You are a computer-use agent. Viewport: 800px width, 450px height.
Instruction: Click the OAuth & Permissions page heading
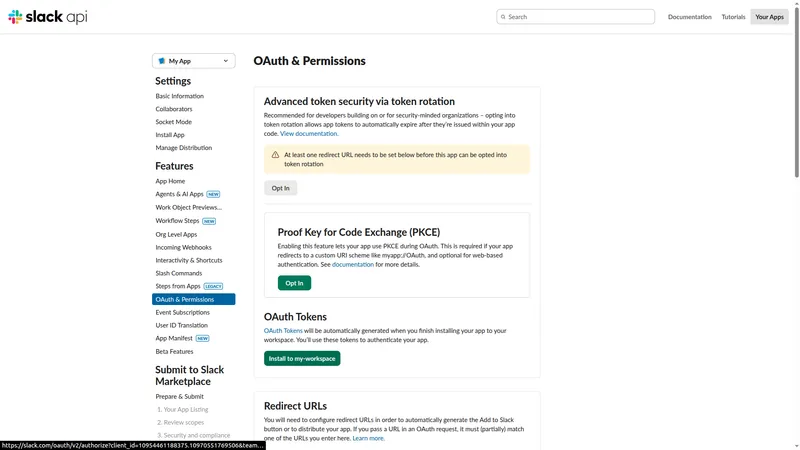coord(309,61)
